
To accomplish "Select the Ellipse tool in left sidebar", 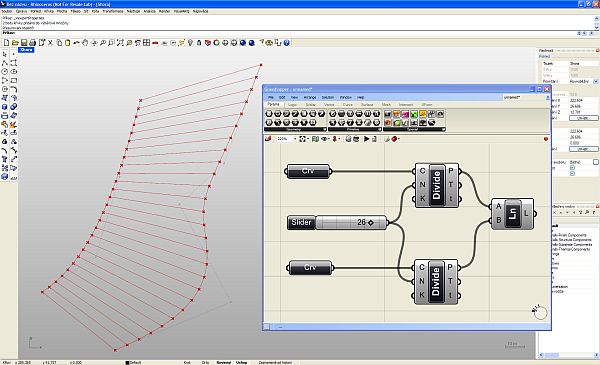I will pyautogui.click(x=14, y=72).
